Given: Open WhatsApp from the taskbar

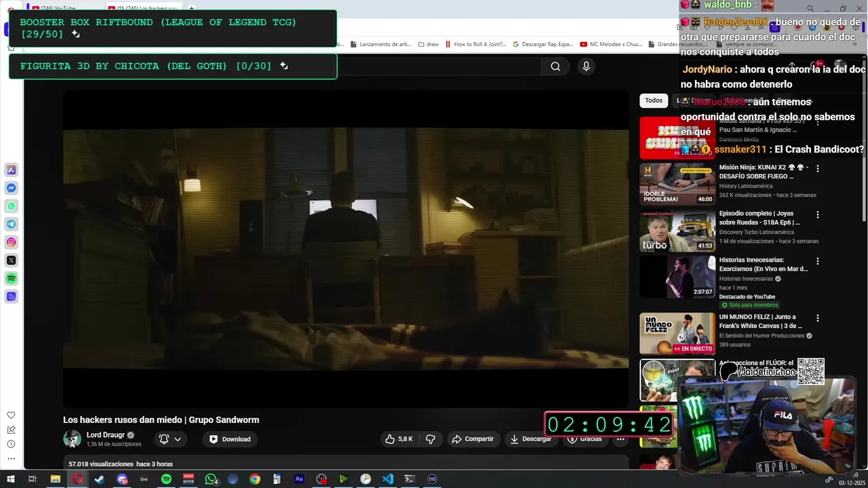Looking at the screenshot, I should point(211,479).
